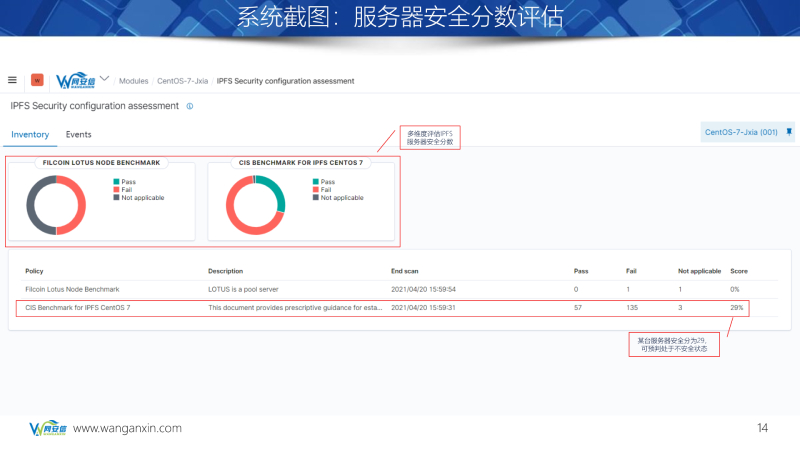
Task: Click the pin icon on agent badge
Action: (x=788, y=132)
